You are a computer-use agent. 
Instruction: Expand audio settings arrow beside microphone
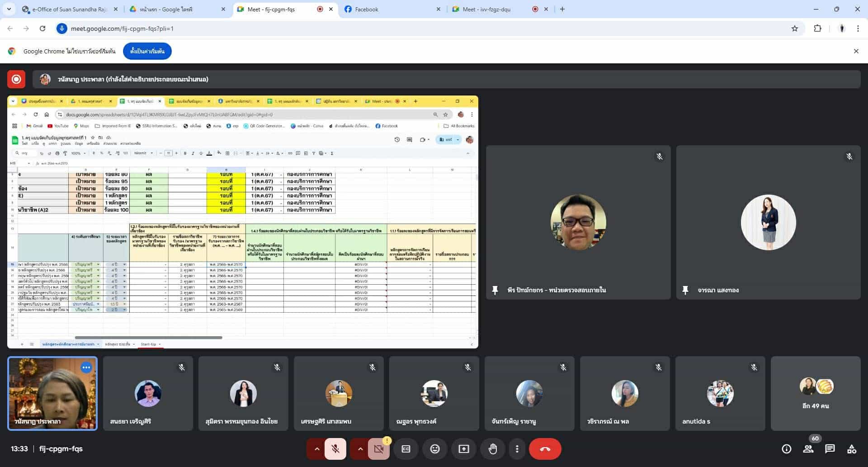point(317,449)
